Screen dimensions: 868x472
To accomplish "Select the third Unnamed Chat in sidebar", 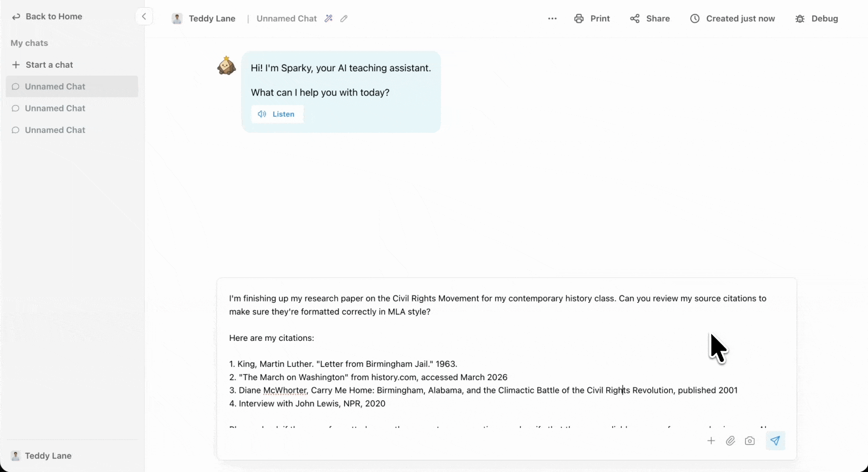I will (x=72, y=130).
